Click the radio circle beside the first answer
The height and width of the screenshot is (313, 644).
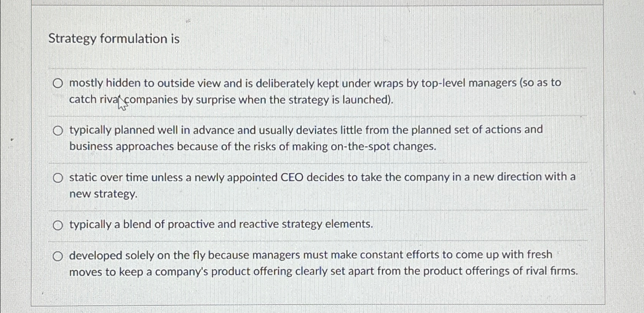58,83
